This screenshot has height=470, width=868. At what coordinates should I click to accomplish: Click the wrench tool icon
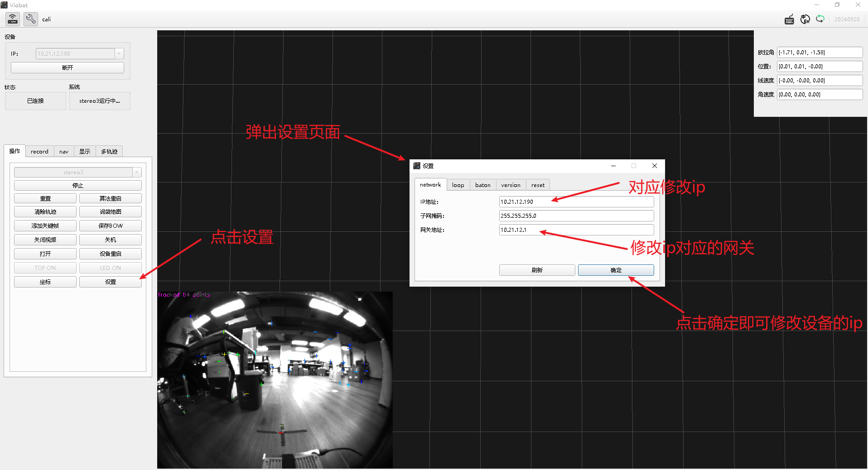click(x=30, y=19)
